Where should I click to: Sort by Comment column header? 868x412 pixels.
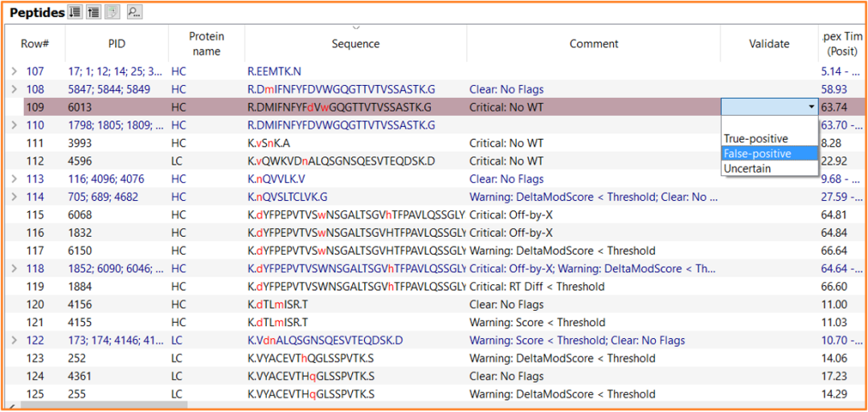(593, 43)
